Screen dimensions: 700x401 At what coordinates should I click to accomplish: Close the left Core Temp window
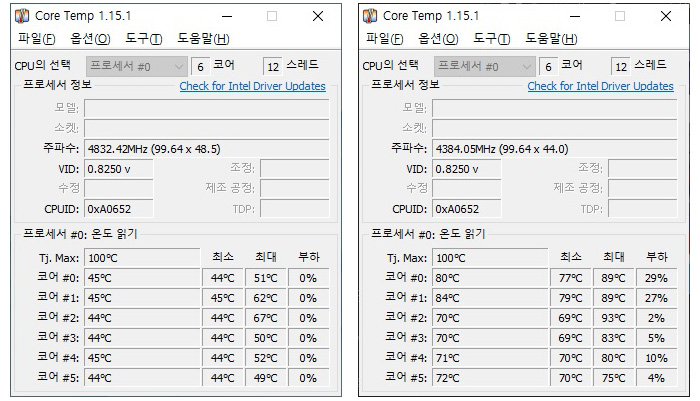pyautogui.click(x=317, y=16)
